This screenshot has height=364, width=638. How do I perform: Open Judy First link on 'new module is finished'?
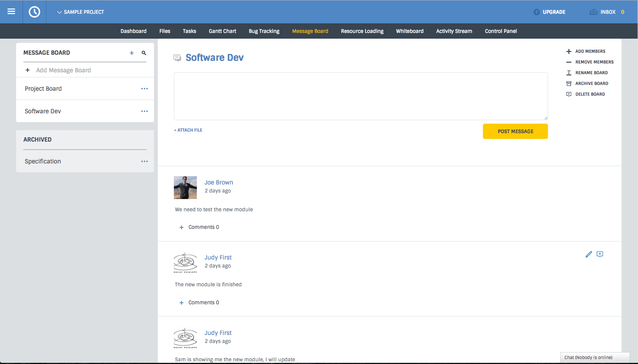[218, 258]
